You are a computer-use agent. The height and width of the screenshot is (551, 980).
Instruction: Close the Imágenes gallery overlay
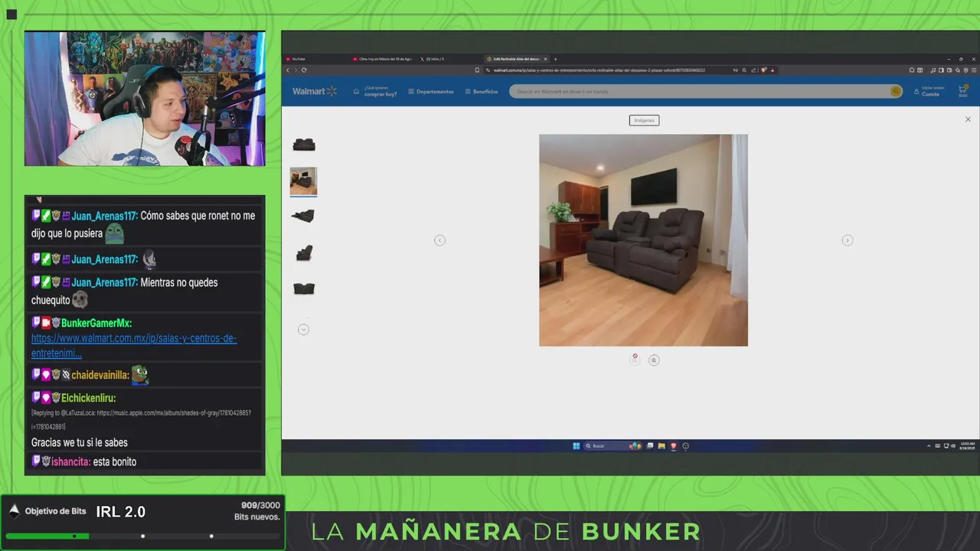point(968,119)
